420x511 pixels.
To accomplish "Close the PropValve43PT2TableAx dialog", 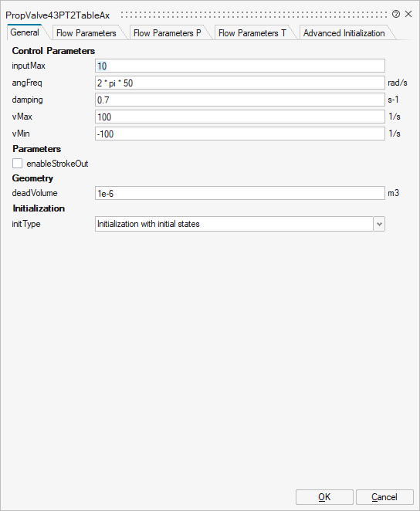I will 408,14.
